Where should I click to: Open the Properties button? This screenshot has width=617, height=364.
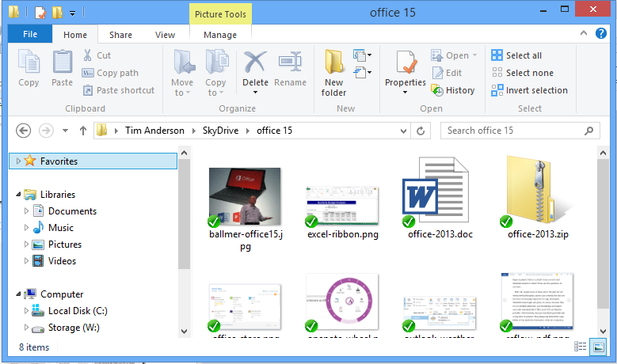(406, 73)
